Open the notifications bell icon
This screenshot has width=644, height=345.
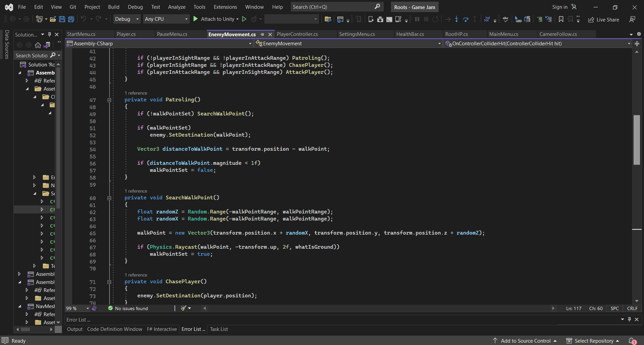tap(632, 341)
